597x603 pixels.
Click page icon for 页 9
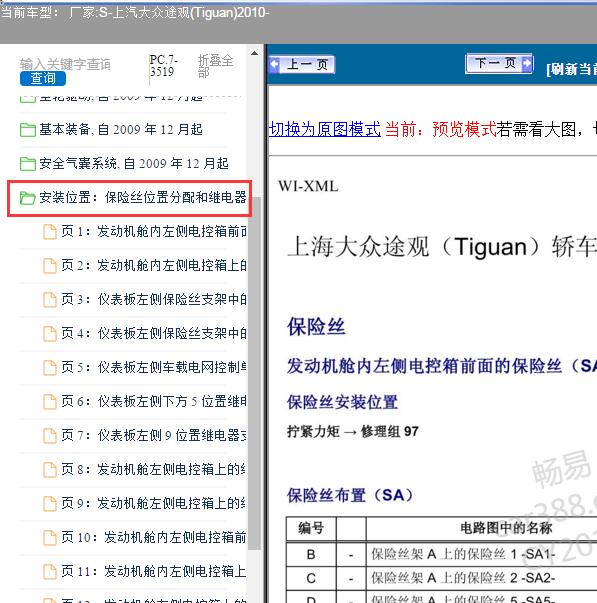[50, 503]
